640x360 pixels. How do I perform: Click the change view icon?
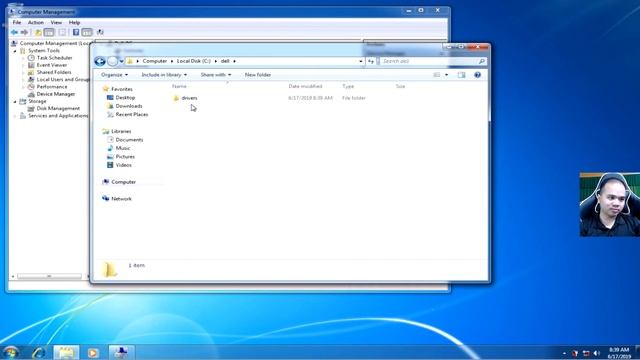pos(437,75)
